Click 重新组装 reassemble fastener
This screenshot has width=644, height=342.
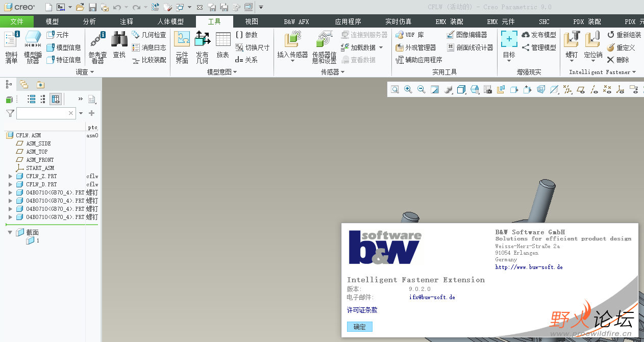coord(624,35)
